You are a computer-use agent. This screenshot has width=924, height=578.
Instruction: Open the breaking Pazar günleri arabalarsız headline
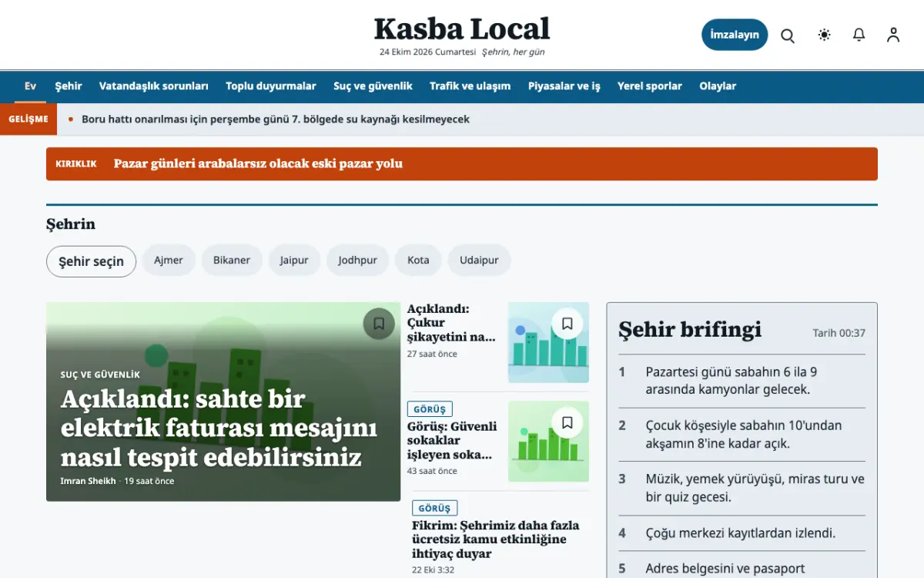click(258, 163)
